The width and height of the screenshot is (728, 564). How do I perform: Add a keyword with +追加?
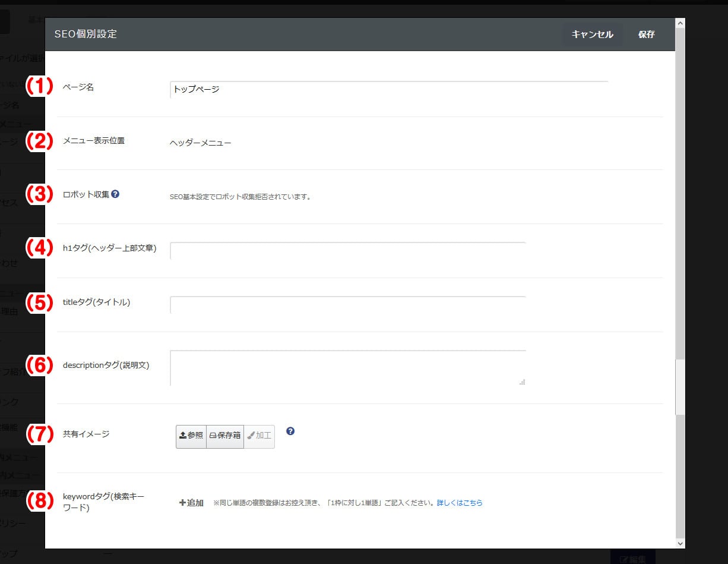click(x=191, y=503)
